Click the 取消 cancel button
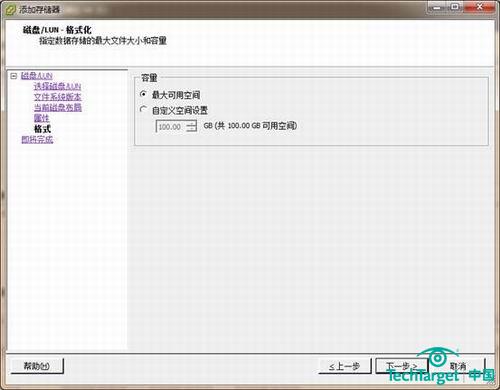500x390 pixels. [x=458, y=366]
